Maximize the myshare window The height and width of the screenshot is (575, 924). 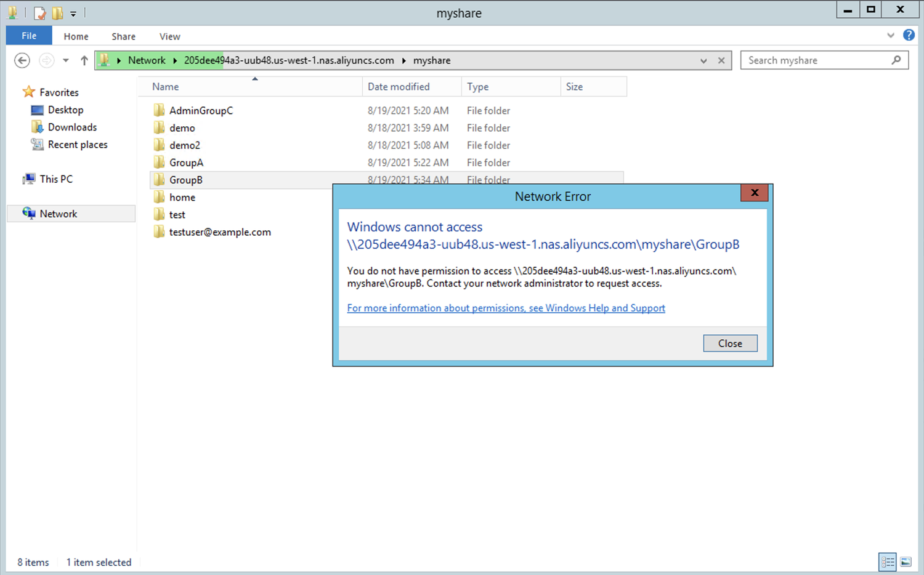click(x=870, y=9)
